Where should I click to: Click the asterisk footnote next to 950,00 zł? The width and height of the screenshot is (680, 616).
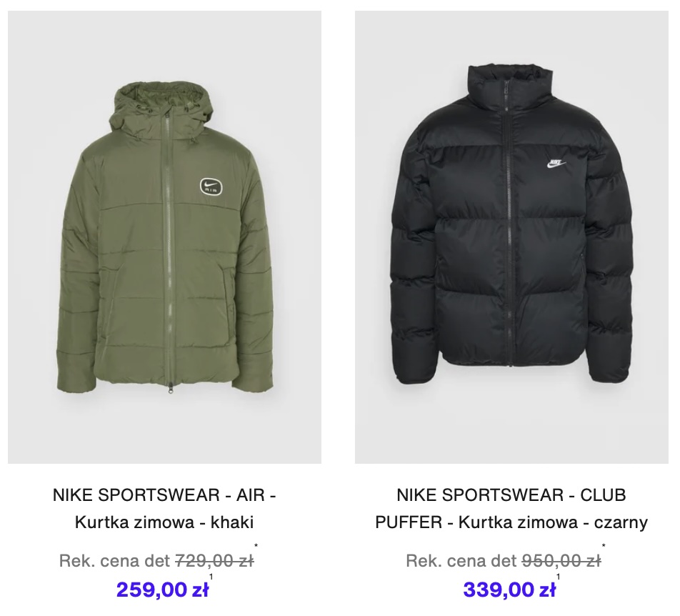point(604,546)
